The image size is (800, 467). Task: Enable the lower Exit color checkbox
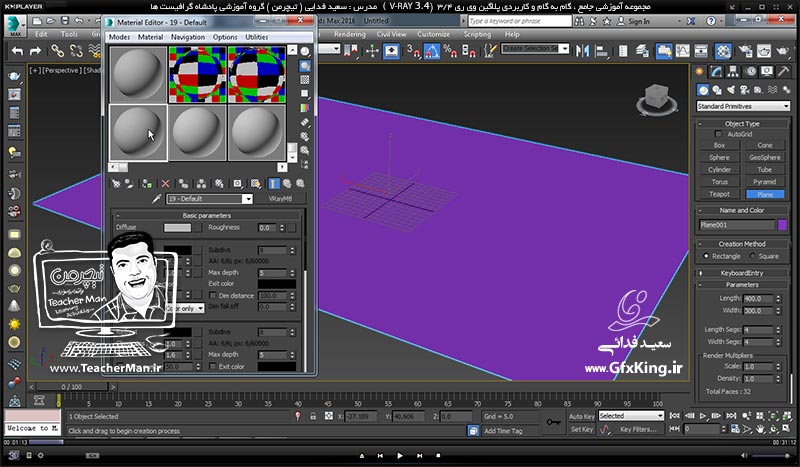pos(213,366)
